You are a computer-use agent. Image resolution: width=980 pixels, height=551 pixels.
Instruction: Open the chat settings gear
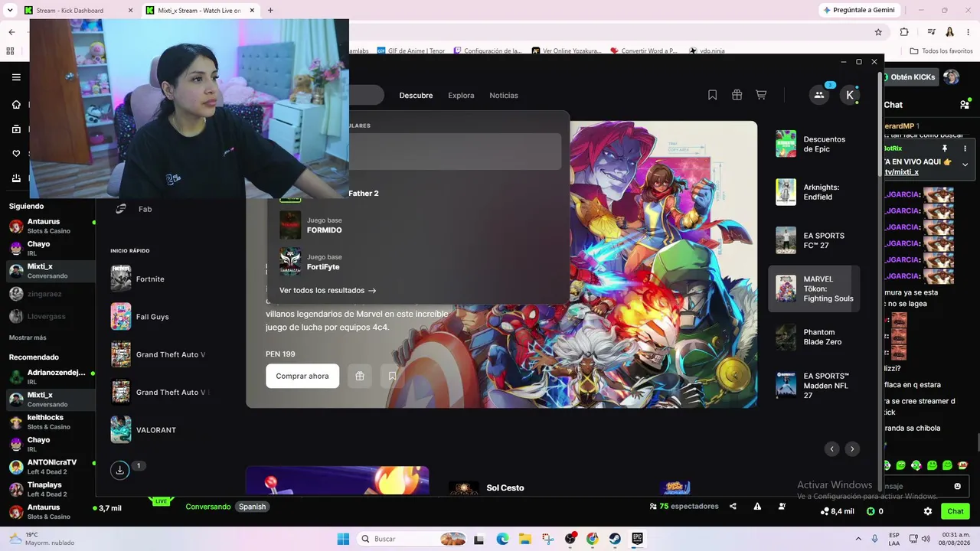click(928, 511)
